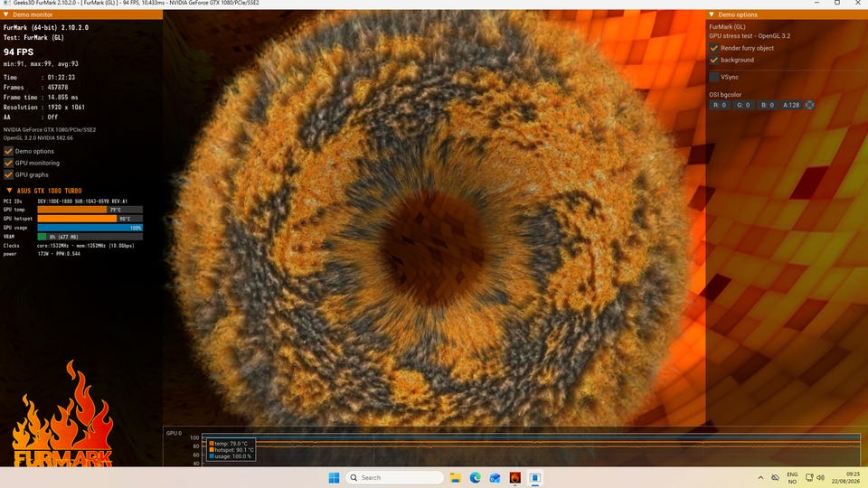Click the OSI bgcolor label
The width and height of the screenshot is (868, 488).
tap(725, 95)
